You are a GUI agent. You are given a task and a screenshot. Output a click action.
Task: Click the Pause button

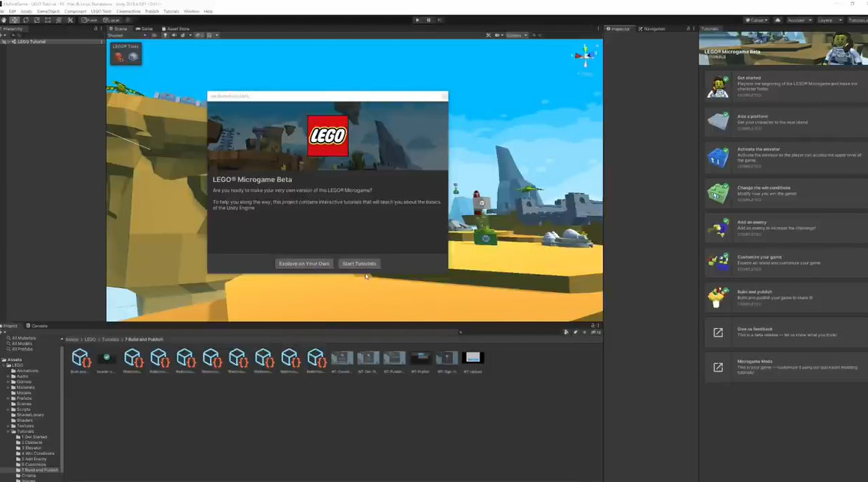coord(429,20)
